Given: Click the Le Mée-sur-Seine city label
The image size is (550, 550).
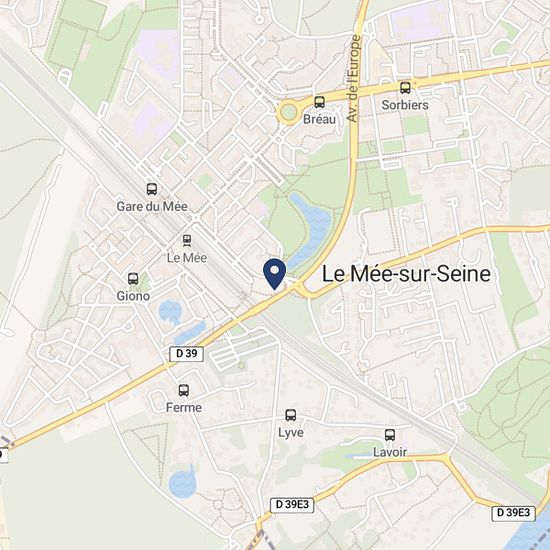Looking at the screenshot, I should click(x=406, y=274).
